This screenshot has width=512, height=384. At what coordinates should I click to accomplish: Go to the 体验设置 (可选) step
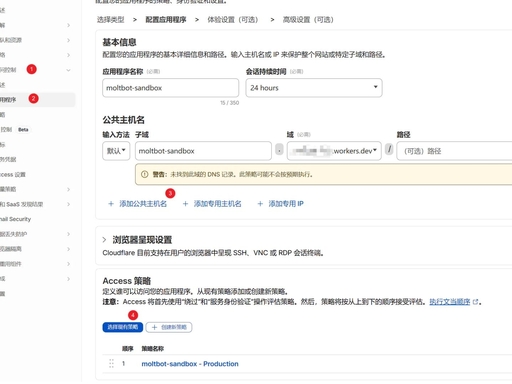tap(233, 20)
